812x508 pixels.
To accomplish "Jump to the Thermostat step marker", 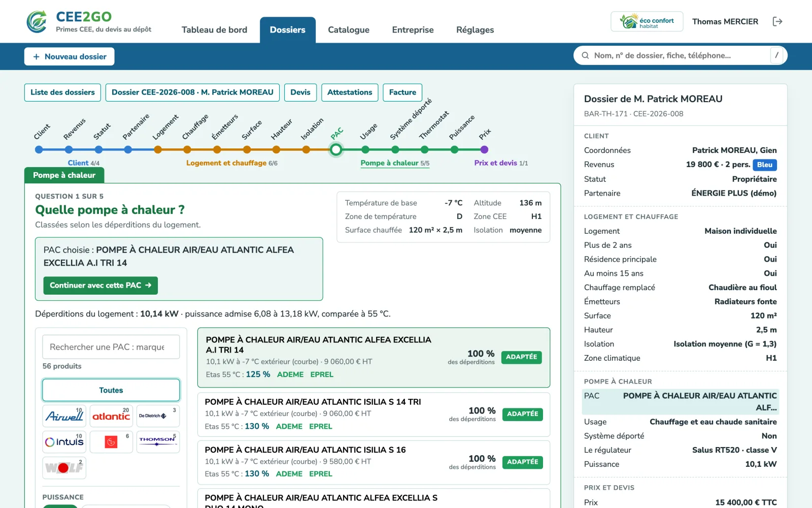I will (x=425, y=149).
